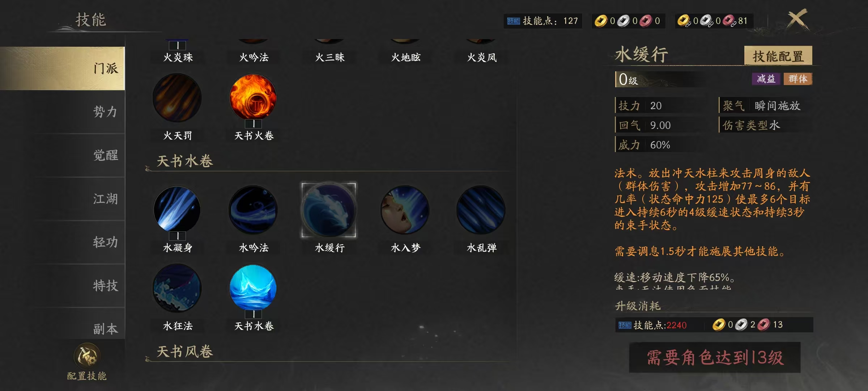This screenshot has height=391, width=868.
Task: Open the 江湖 skill category
Action: (x=106, y=198)
